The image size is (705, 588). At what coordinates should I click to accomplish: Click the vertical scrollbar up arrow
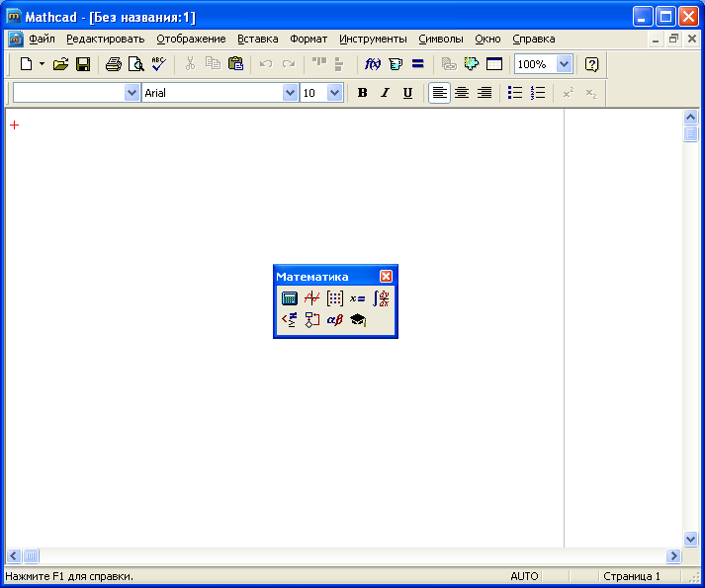tap(690, 118)
